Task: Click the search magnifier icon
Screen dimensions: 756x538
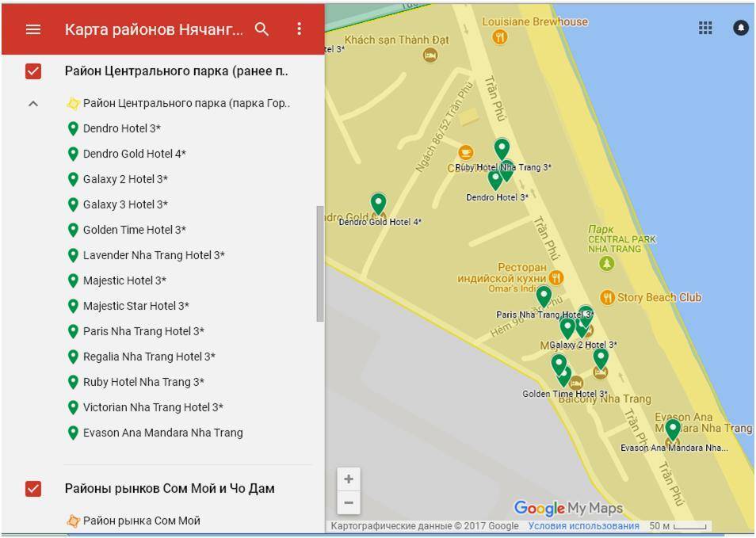Action: 262,29
